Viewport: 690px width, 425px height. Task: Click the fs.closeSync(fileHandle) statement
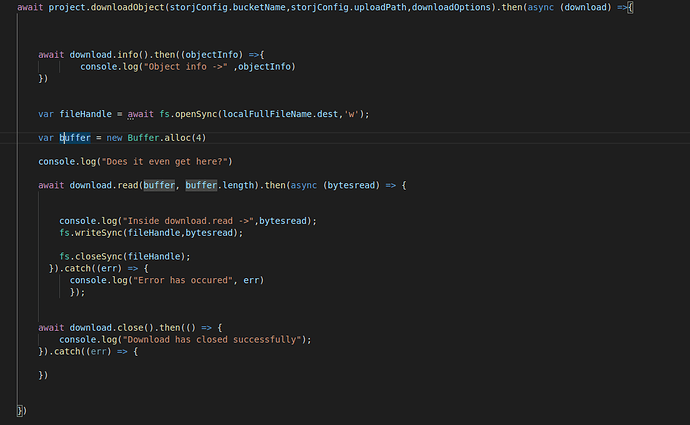[124, 256]
